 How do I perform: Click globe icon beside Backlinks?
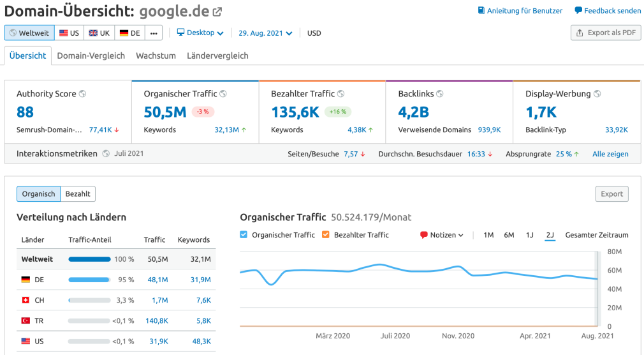439,94
